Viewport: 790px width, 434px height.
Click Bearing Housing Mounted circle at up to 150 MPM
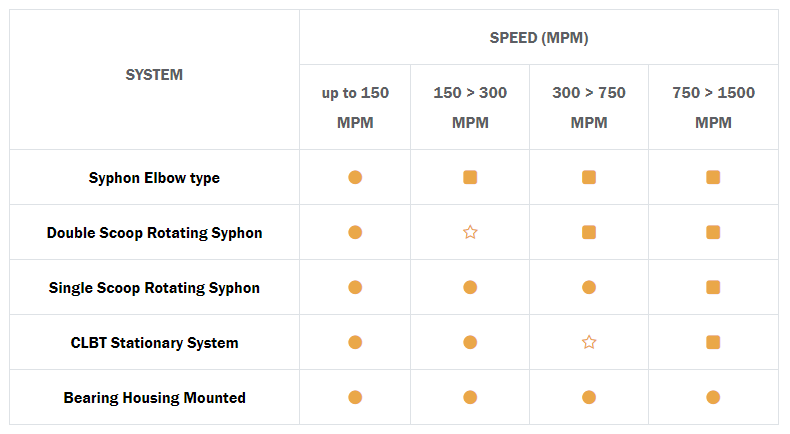(x=355, y=397)
